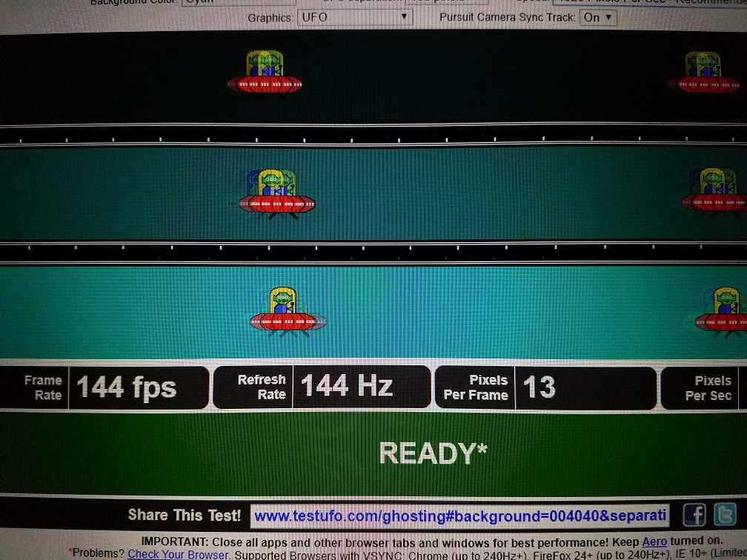This screenshot has width=747, height=560.
Task: Open the Pursuit Camera Sync Track dropdown
Action: [x=598, y=18]
